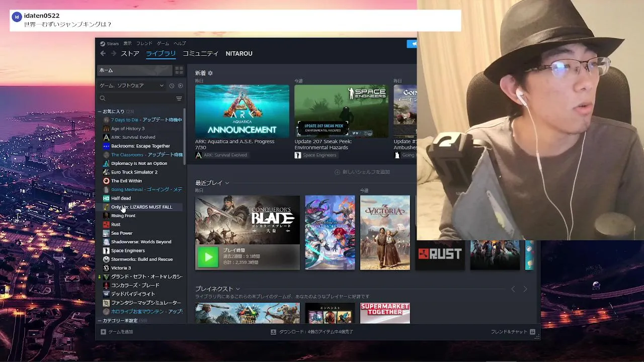
Task: Open Shadowverse Worlds Beyond recent game cover
Action: coord(330,233)
